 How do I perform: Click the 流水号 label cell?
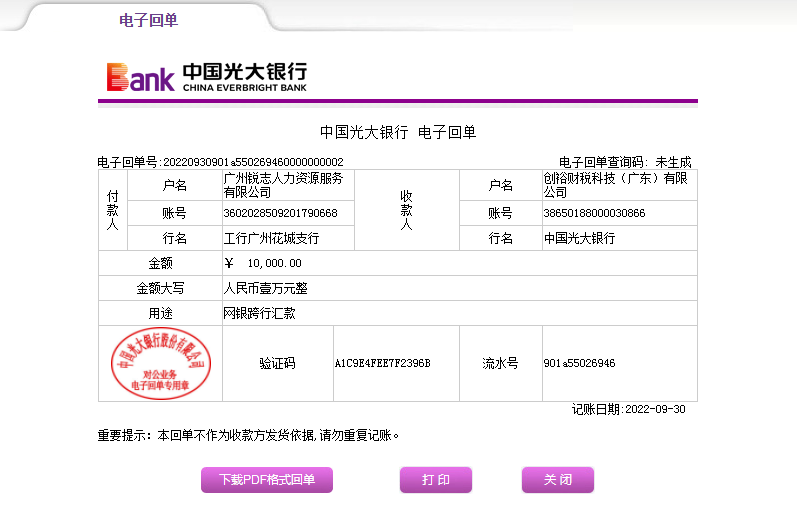click(501, 363)
